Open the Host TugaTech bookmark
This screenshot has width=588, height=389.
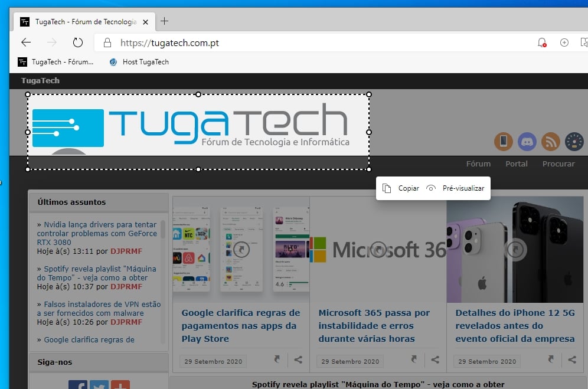click(x=139, y=62)
